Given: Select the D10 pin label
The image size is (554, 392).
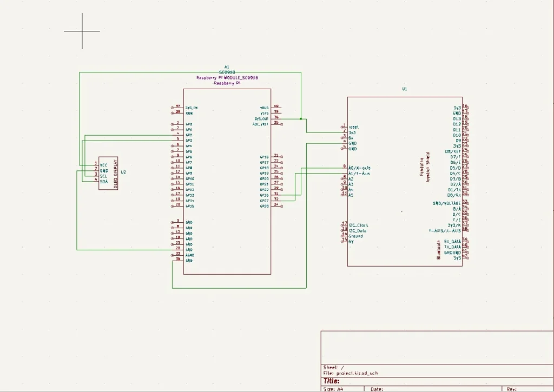Looking at the screenshot, I should point(457,135).
